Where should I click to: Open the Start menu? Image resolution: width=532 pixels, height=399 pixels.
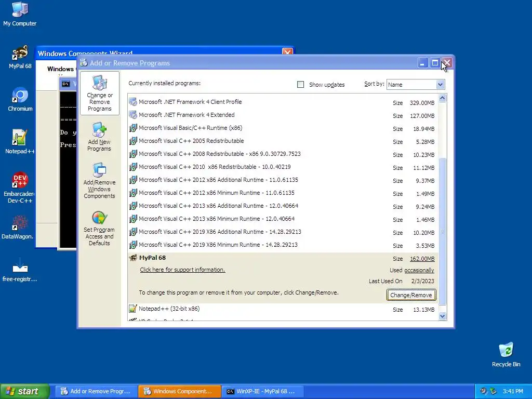pyautogui.click(x=25, y=391)
